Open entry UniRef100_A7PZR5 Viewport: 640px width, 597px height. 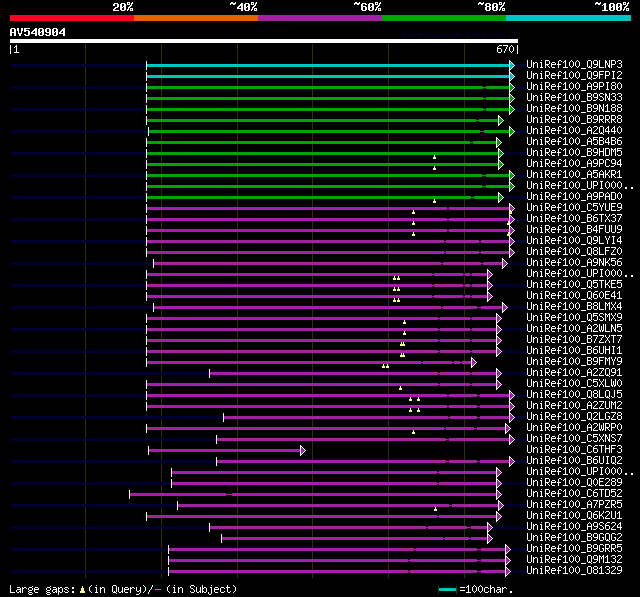574,505
